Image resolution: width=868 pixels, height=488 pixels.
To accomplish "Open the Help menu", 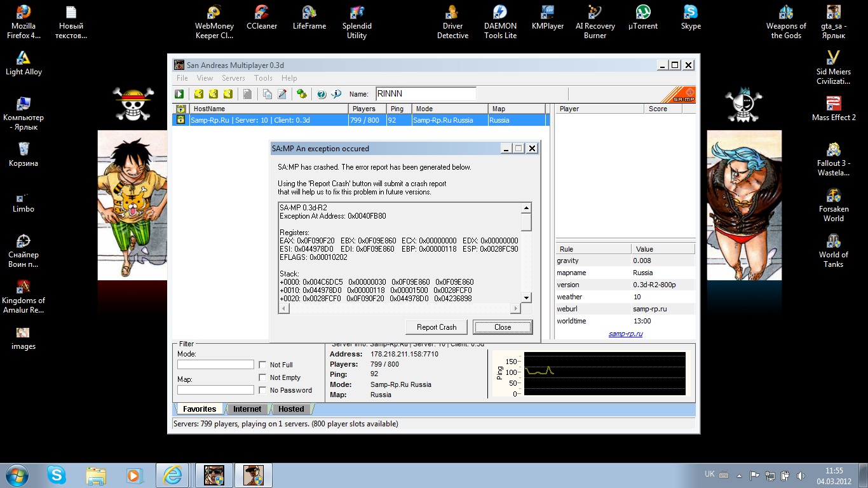I will point(289,78).
